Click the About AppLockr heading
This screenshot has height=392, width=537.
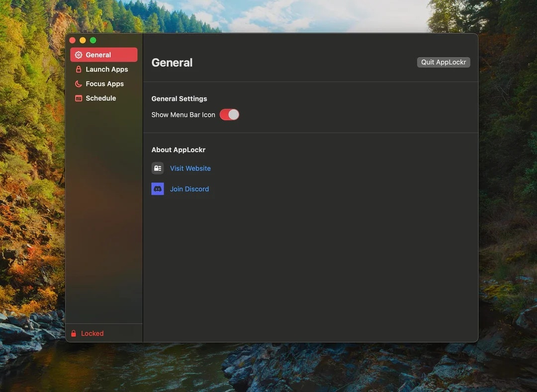tap(179, 150)
